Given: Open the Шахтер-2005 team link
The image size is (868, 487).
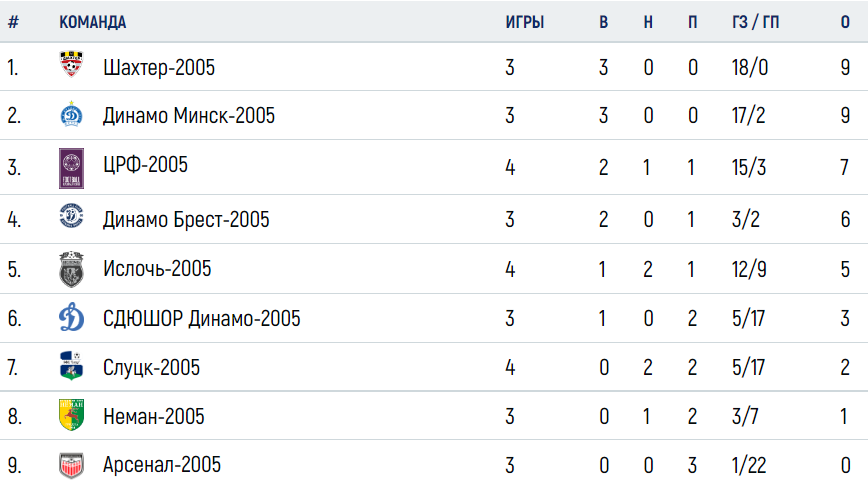Looking at the screenshot, I should click(x=159, y=68).
